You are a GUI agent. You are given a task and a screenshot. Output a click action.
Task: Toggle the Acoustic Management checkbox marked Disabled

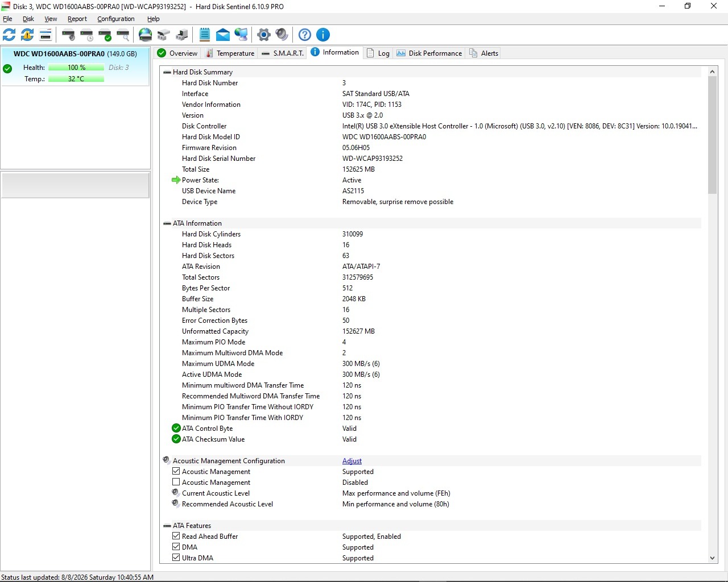click(x=176, y=482)
